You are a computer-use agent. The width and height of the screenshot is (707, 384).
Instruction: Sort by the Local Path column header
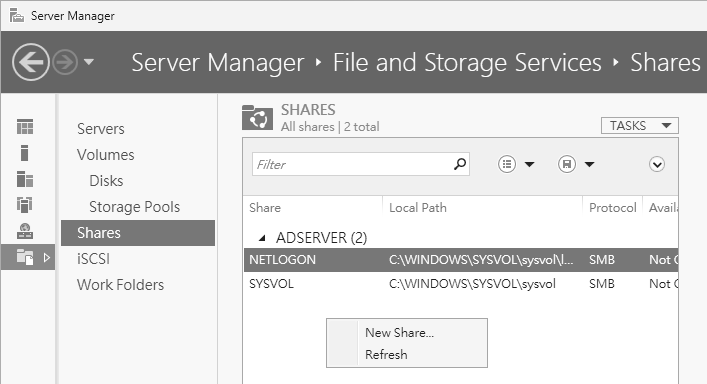[x=418, y=208]
